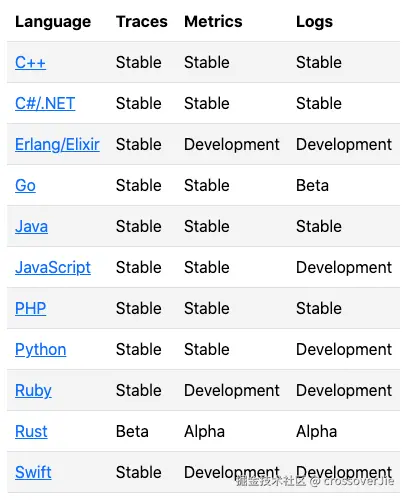This screenshot has height=500, width=407.
Task: Open the Python language link
Action: [41, 350]
